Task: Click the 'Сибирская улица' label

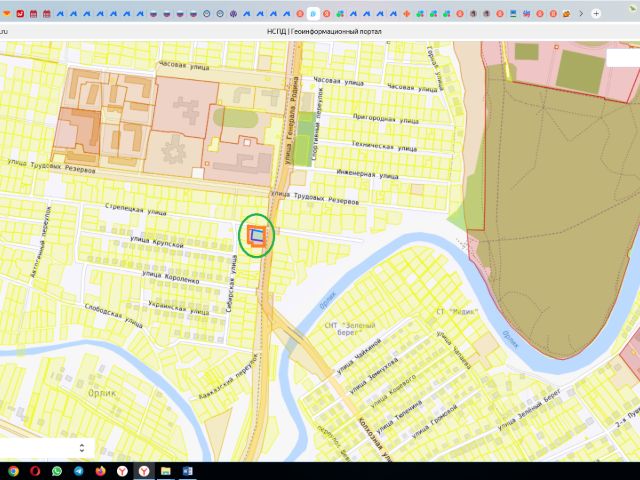Action: coord(231,284)
